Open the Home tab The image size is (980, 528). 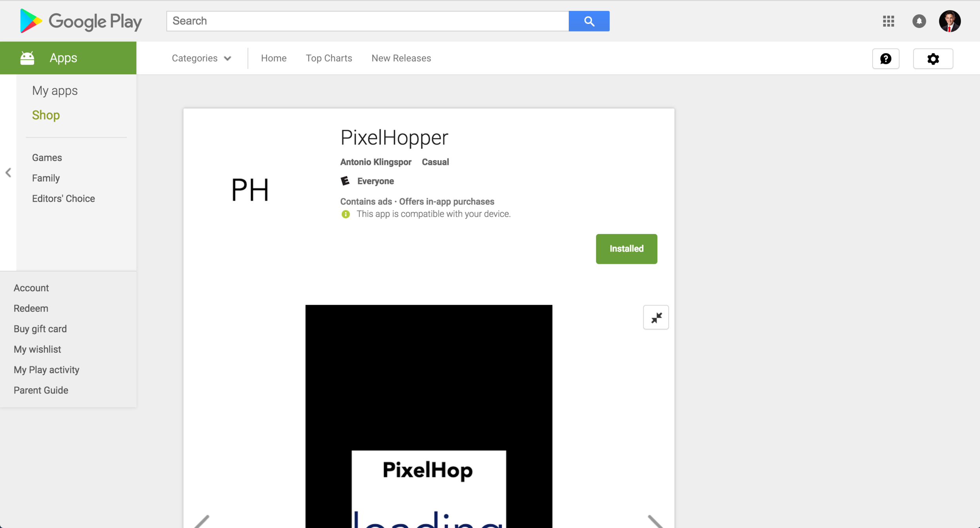[x=274, y=58]
